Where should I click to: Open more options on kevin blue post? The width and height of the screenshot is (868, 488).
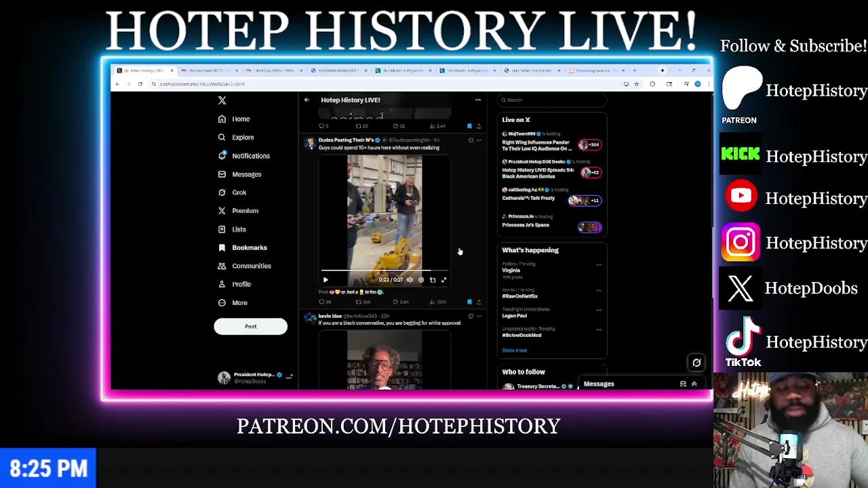[479, 316]
